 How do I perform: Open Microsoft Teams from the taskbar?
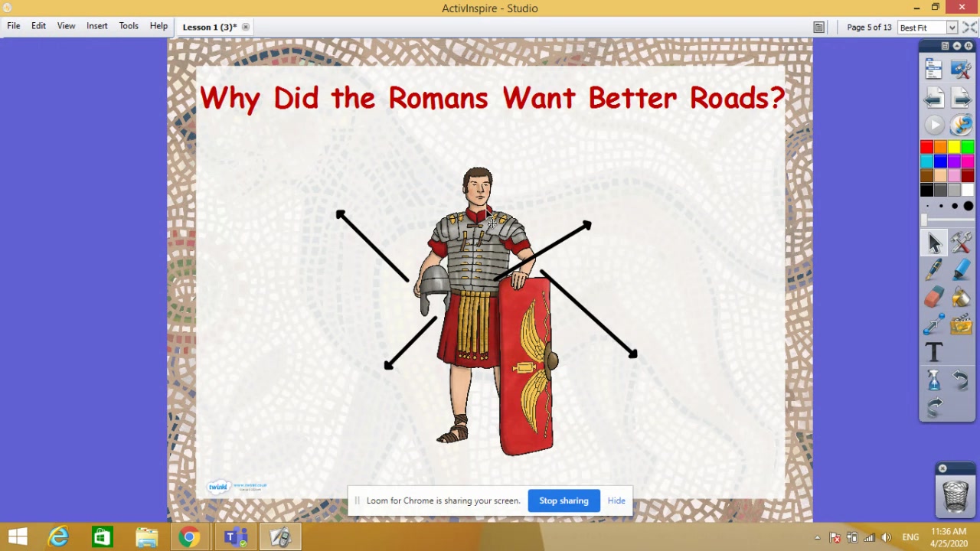[236, 537]
